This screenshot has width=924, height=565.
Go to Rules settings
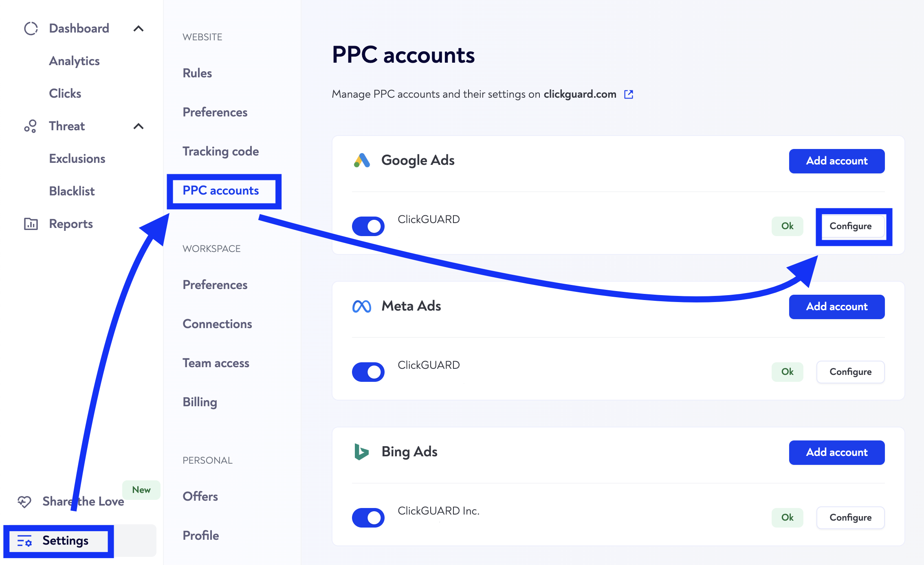[x=197, y=73]
